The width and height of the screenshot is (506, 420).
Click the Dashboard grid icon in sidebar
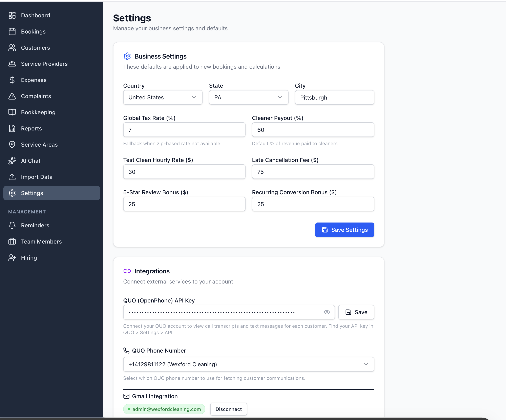coord(12,15)
